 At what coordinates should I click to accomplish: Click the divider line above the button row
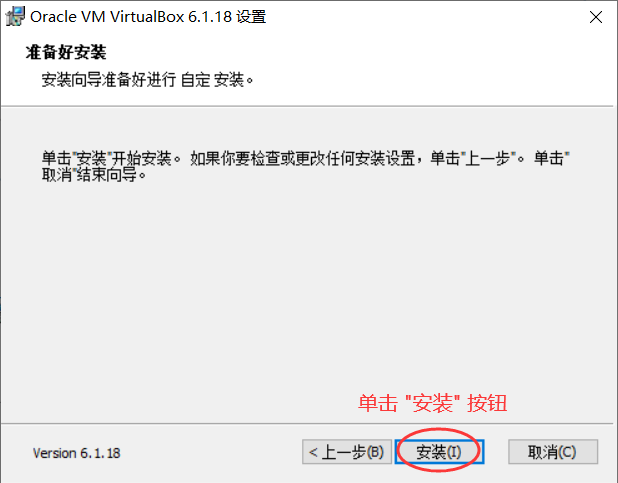coord(307,424)
